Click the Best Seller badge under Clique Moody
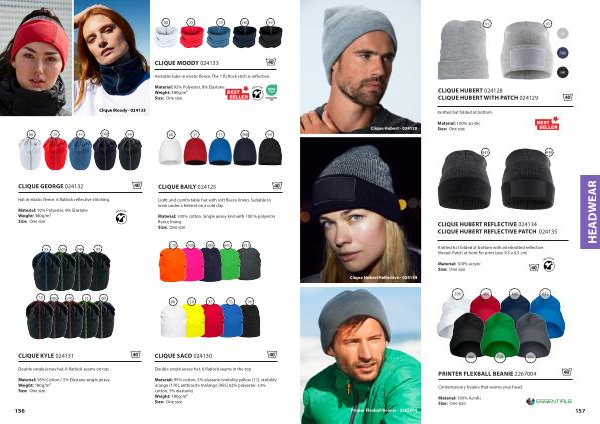This screenshot has width=600, height=424. [x=236, y=94]
